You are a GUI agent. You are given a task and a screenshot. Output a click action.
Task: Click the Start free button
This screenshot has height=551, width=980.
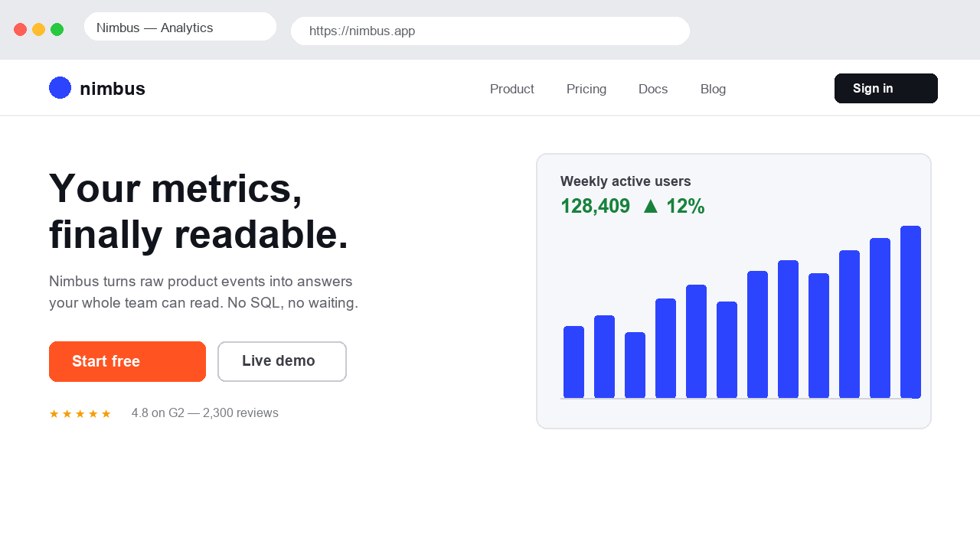pos(127,361)
